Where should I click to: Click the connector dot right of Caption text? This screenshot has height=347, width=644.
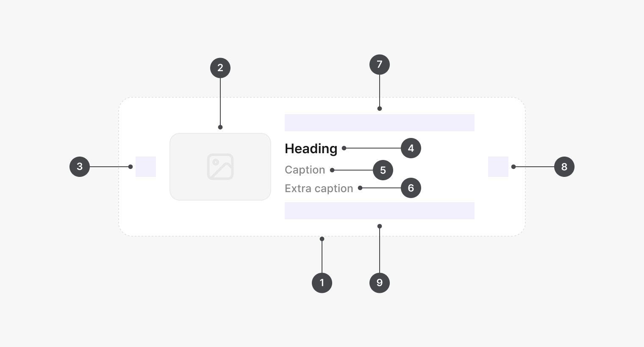pyautogui.click(x=332, y=170)
